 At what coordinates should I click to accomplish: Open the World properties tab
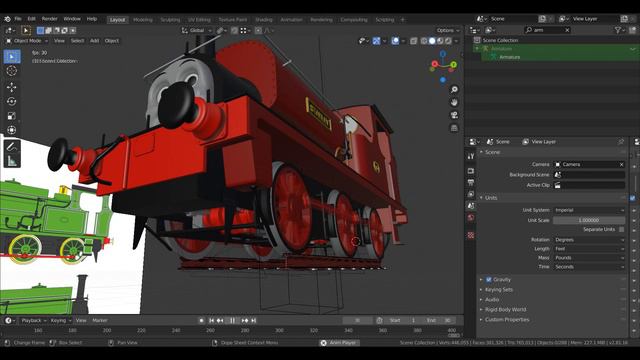[x=471, y=218]
